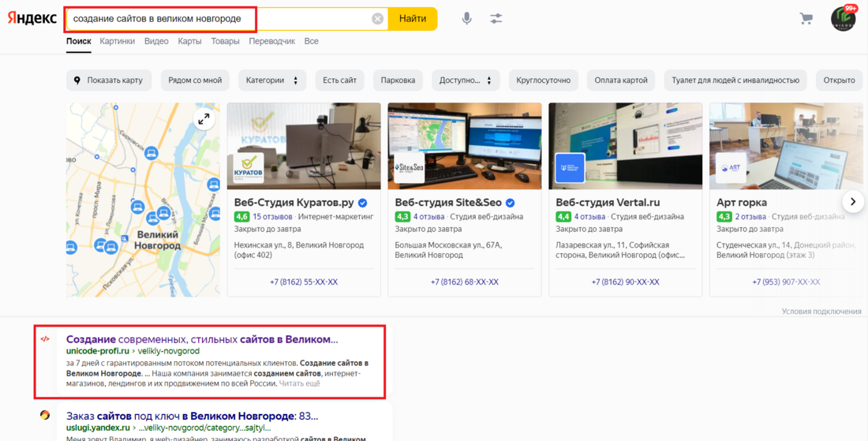Open Веб-студия Vertal.ru photo
The height and width of the screenshot is (441, 868).
click(x=626, y=146)
